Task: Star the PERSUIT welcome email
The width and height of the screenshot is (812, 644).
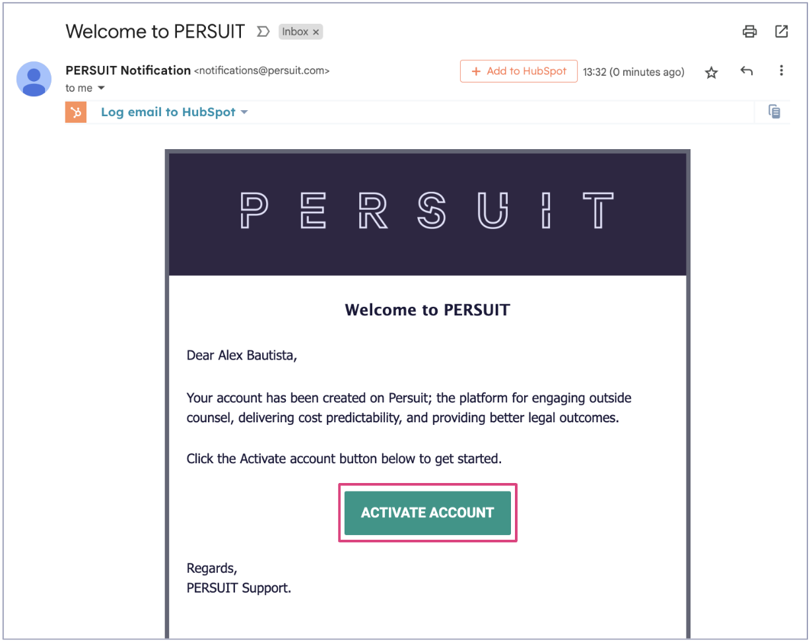Action: click(711, 73)
